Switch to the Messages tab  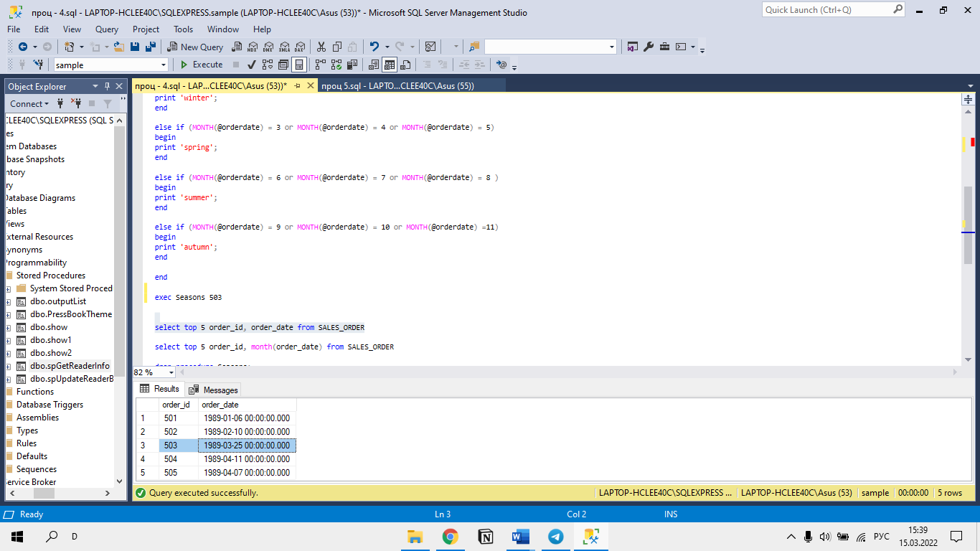(x=214, y=390)
